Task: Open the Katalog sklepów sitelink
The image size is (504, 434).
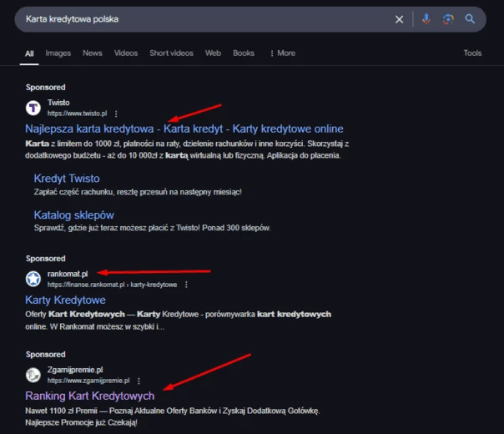Action: coord(74,214)
